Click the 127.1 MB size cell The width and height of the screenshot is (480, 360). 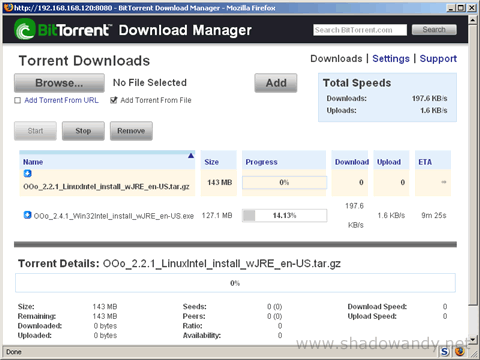[x=217, y=216]
